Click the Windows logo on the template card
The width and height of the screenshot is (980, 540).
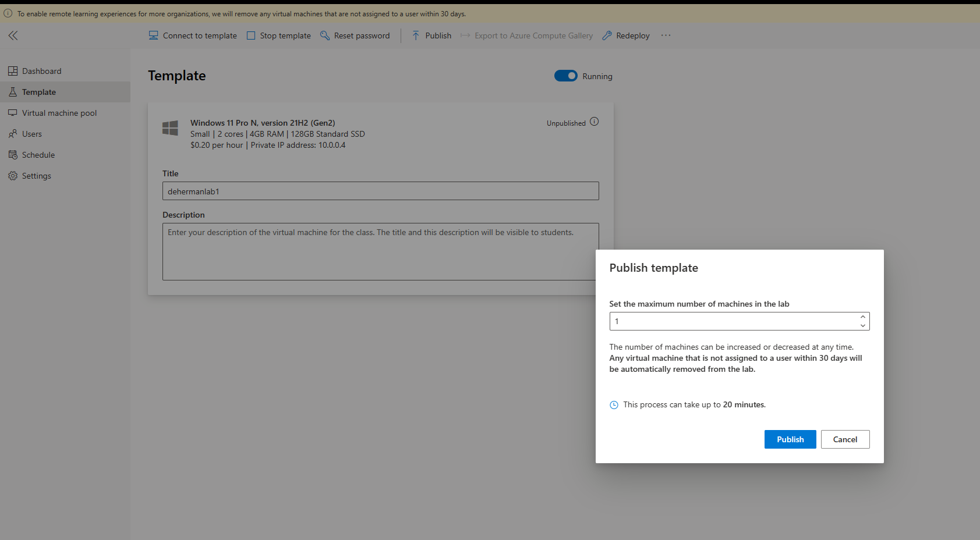tap(170, 128)
